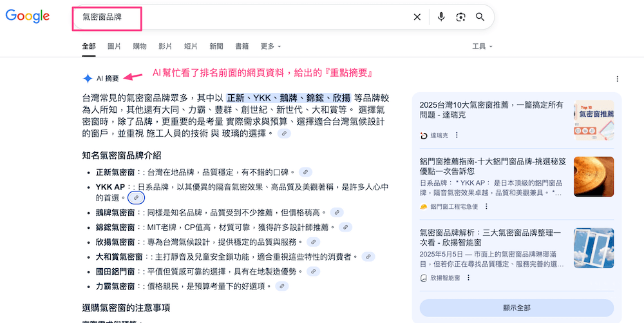Image resolution: width=644 pixels, height=323 pixels.
Task: Expand the 更多 dropdown
Action: [270, 46]
